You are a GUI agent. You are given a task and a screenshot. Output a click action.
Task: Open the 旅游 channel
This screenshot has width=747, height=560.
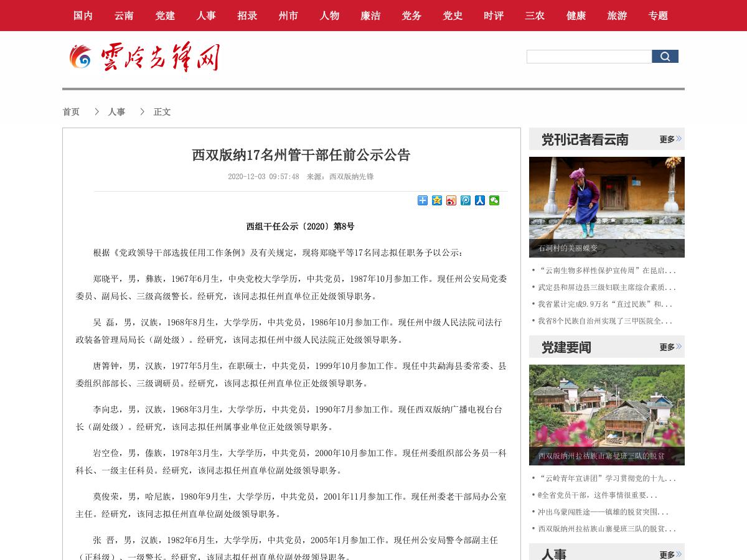[617, 16]
